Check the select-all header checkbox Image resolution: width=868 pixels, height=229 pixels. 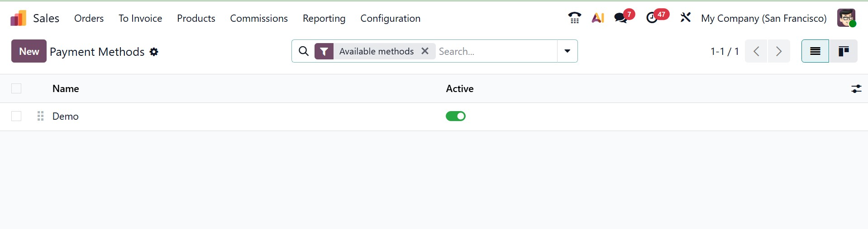coord(16,89)
